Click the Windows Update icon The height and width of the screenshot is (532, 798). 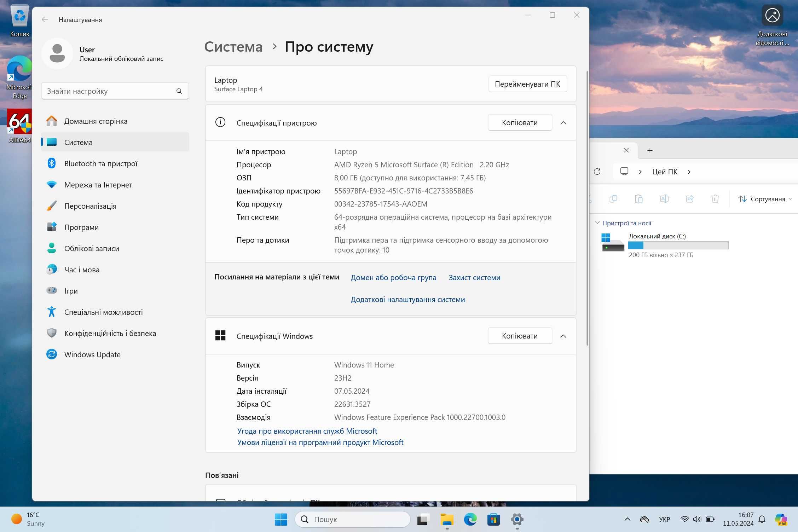coord(52,354)
